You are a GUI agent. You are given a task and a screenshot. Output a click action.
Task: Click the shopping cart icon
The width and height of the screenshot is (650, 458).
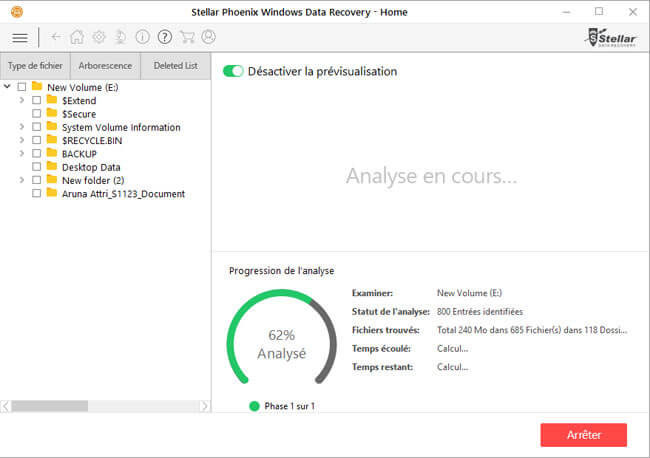pyautogui.click(x=186, y=37)
